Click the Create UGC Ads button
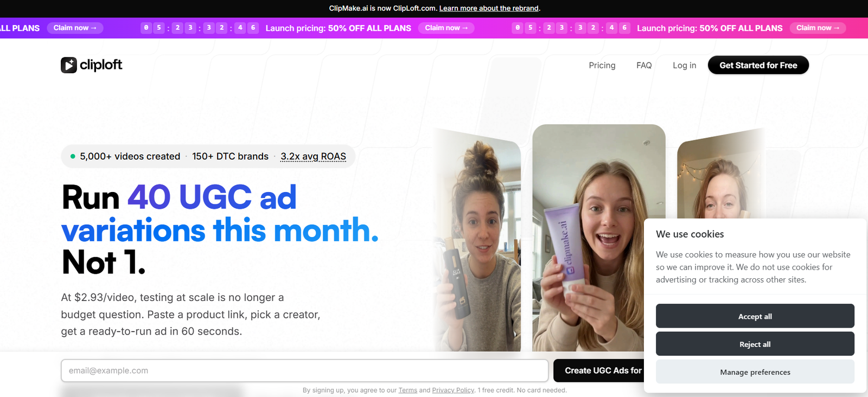Screen dimensions: 868x397 pos(599,370)
